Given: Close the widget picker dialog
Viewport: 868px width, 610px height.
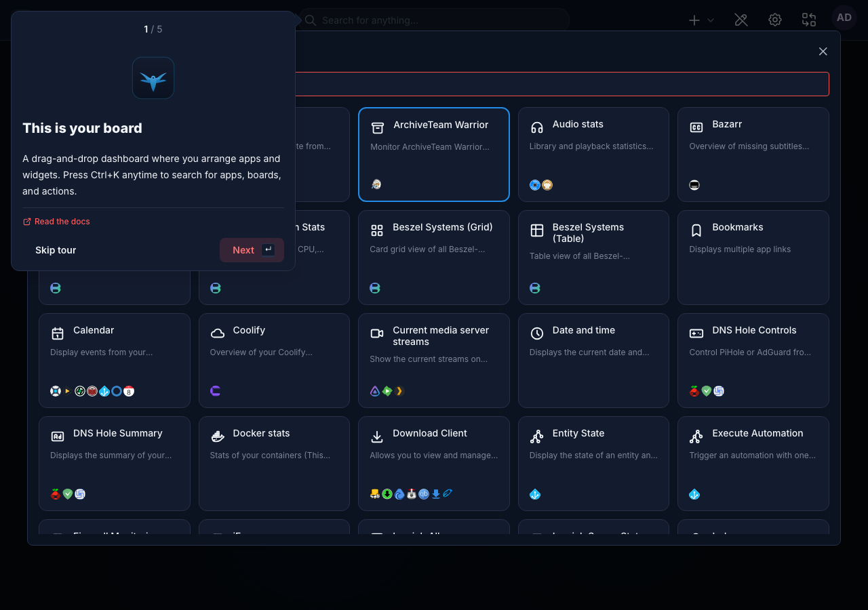Looking at the screenshot, I should pyautogui.click(x=823, y=52).
